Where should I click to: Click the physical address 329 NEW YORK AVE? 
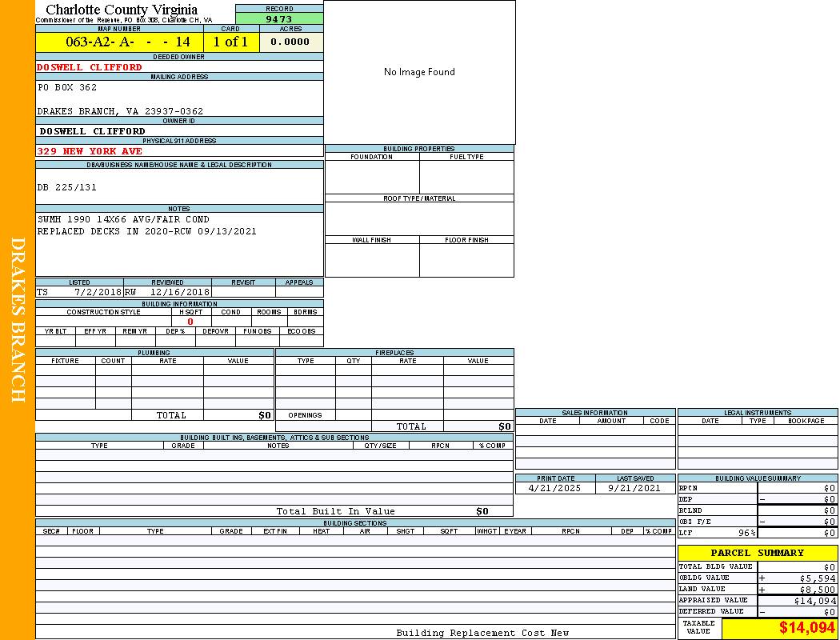click(x=90, y=150)
